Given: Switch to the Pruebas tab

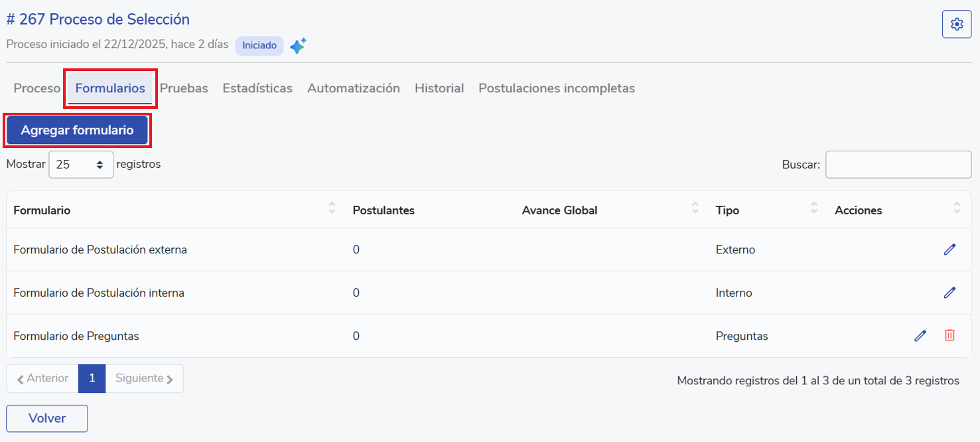Looking at the screenshot, I should (184, 88).
